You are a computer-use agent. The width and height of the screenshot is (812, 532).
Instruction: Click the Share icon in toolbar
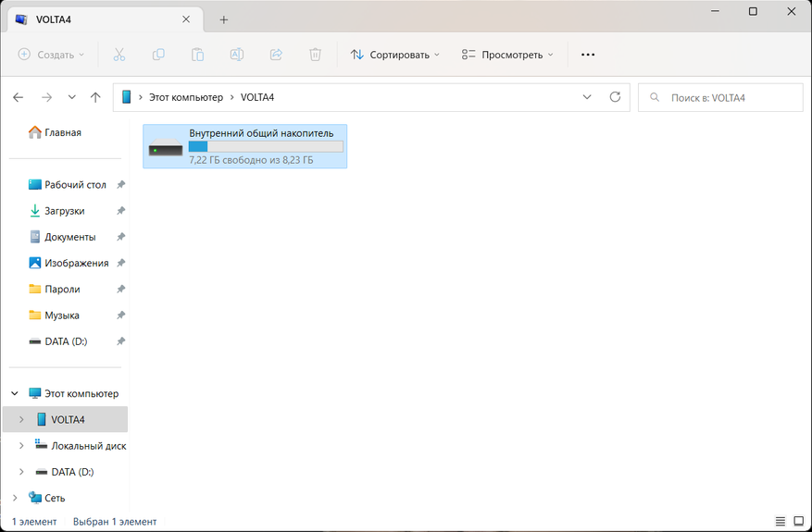(x=276, y=55)
